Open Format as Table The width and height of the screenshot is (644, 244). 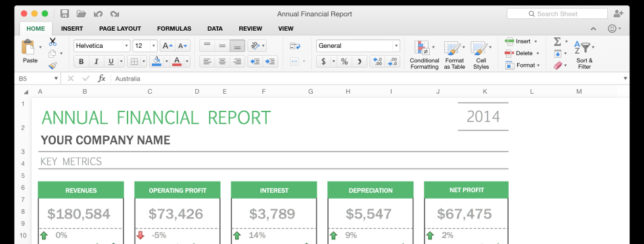454,55
